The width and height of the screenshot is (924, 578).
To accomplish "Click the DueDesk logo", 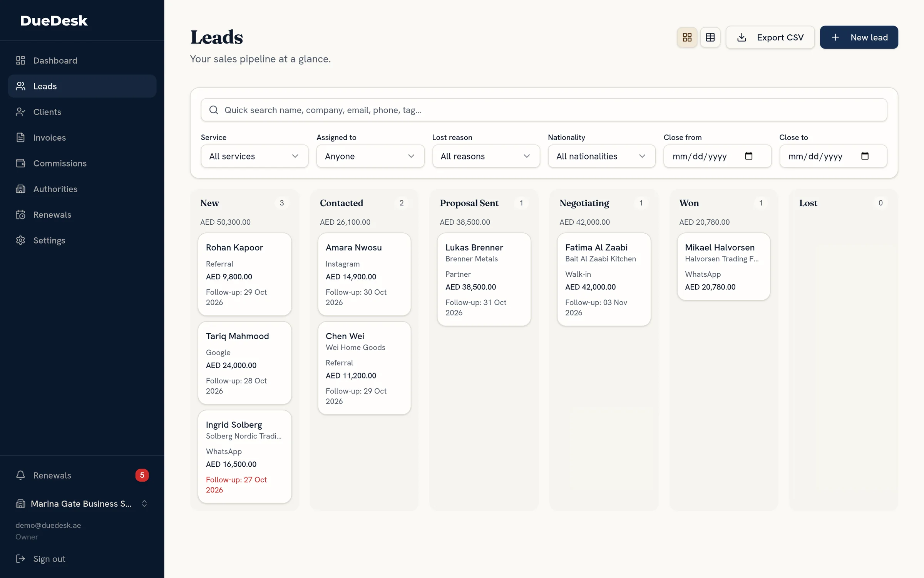I will pyautogui.click(x=54, y=20).
